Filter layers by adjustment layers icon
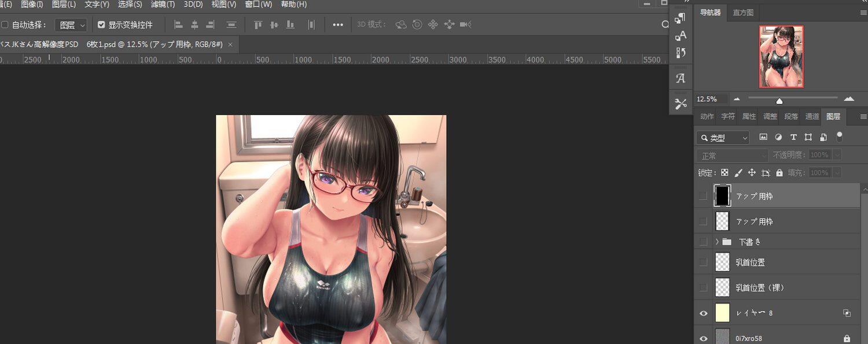Image resolution: width=868 pixels, height=344 pixels. [778, 138]
